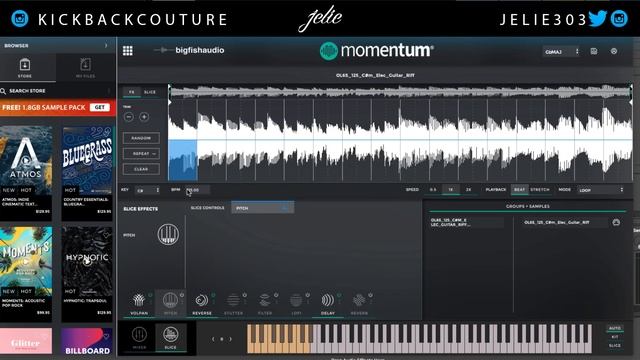
Task: Click the Search Store field
Action: tap(56, 91)
